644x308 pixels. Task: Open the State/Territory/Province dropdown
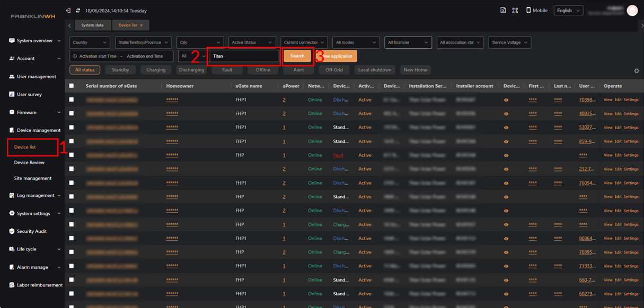pos(144,42)
